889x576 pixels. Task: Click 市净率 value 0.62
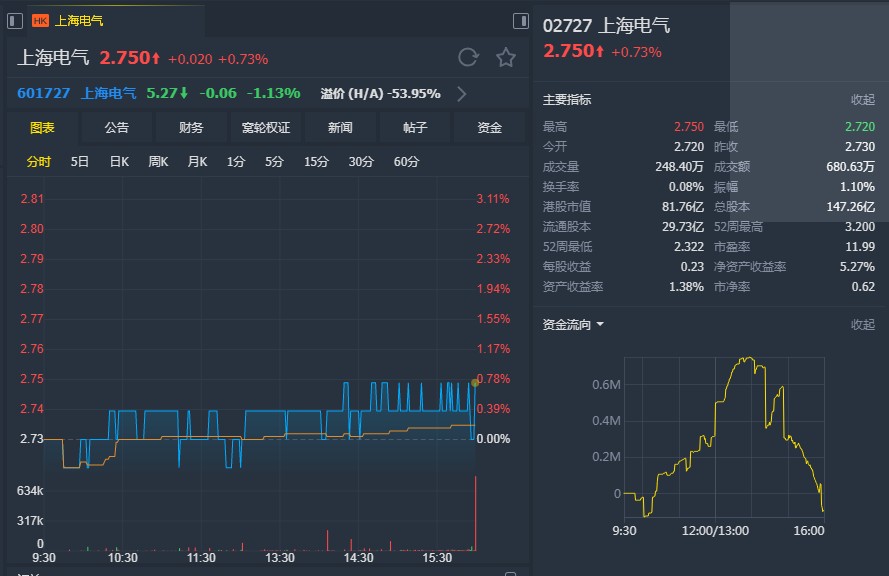tap(863, 287)
